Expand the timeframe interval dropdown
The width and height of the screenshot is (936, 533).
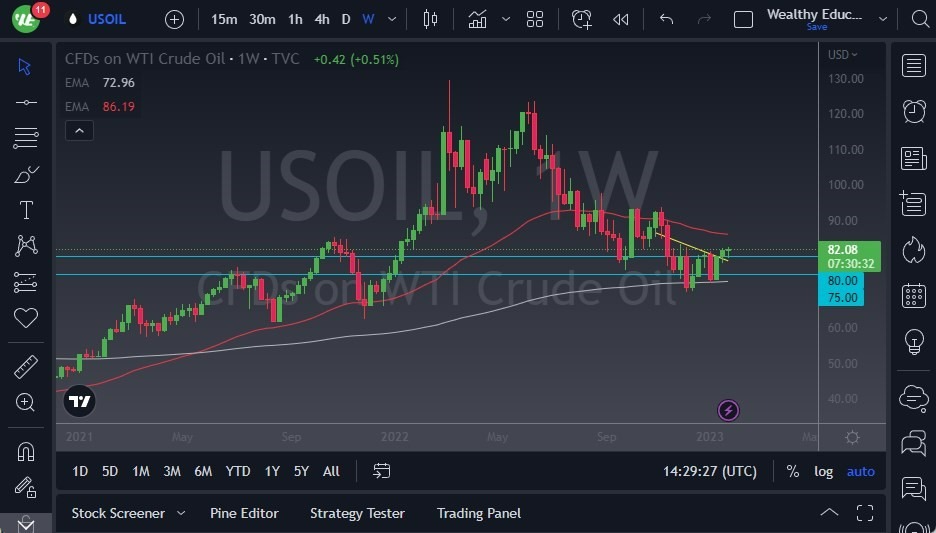(x=392, y=20)
